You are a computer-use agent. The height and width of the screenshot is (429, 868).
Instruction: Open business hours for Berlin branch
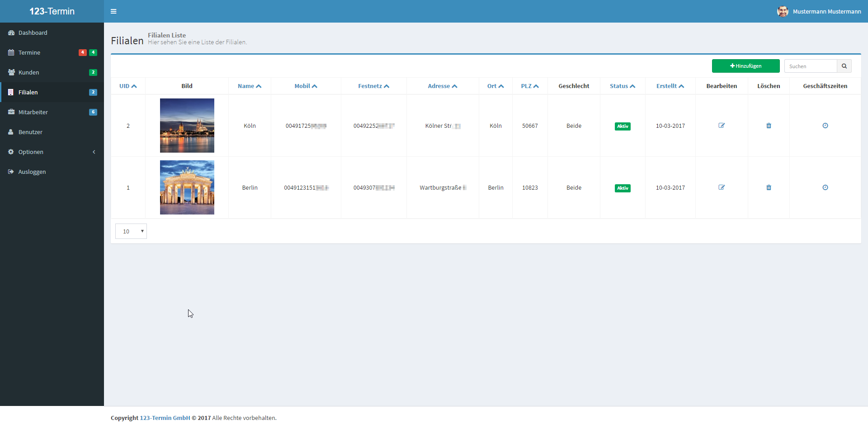point(825,187)
